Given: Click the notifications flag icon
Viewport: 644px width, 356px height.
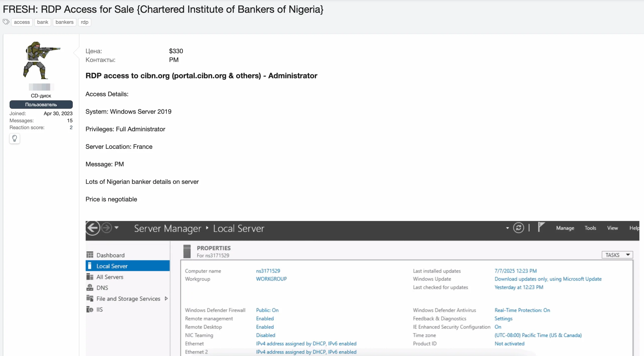Looking at the screenshot, I should tap(541, 227).
